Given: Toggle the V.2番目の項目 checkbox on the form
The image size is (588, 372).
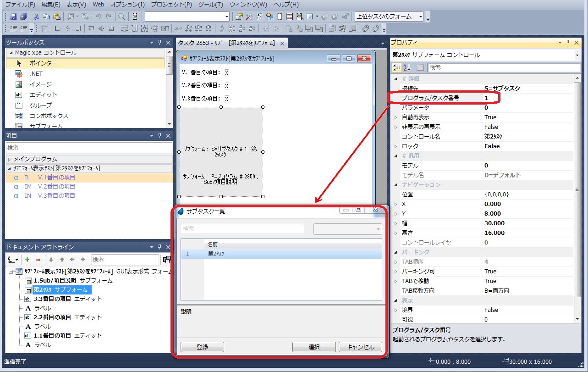Looking at the screenshot, I should 226,85.
